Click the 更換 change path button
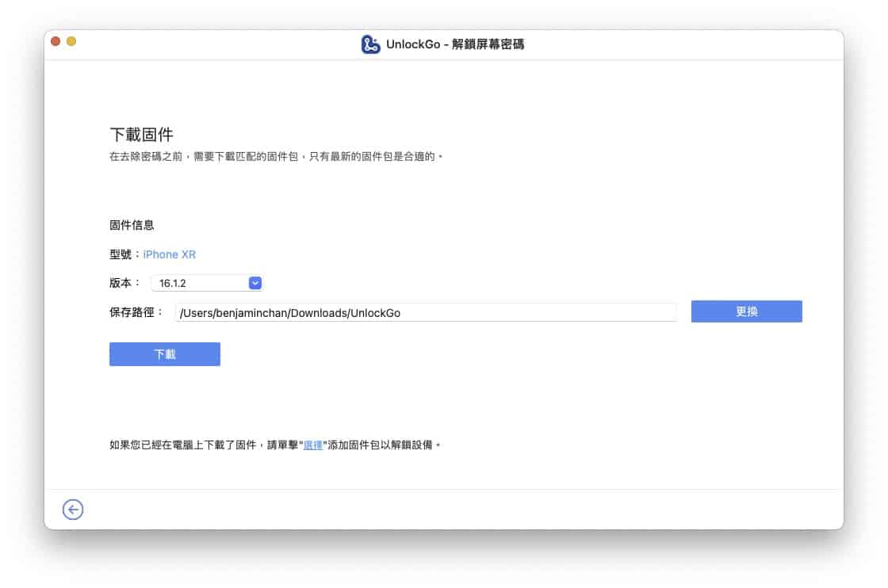Image resolution: width=888 pixels, height=588 pixels. 746,311
